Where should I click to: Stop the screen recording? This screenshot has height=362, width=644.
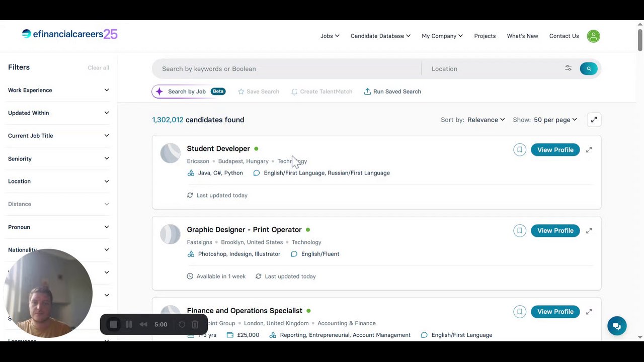[114, 325]
